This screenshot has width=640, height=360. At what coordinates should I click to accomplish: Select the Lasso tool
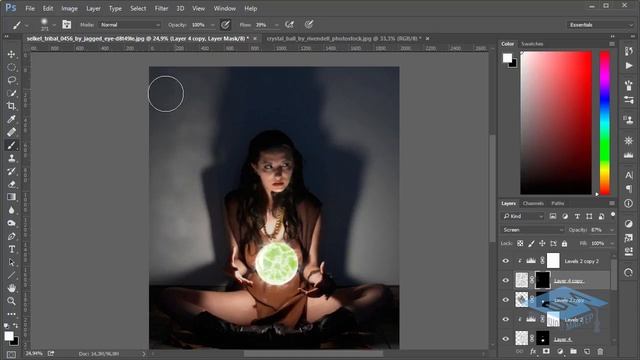coord(11,80)
